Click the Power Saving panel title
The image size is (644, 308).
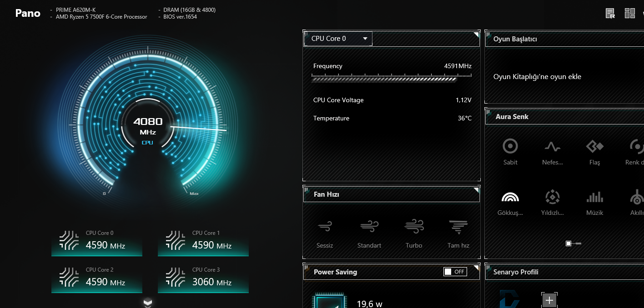tap(335, 272)
